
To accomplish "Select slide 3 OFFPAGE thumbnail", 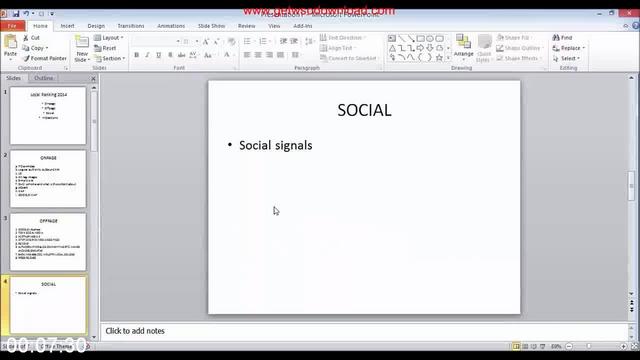I will pos(48,242).
